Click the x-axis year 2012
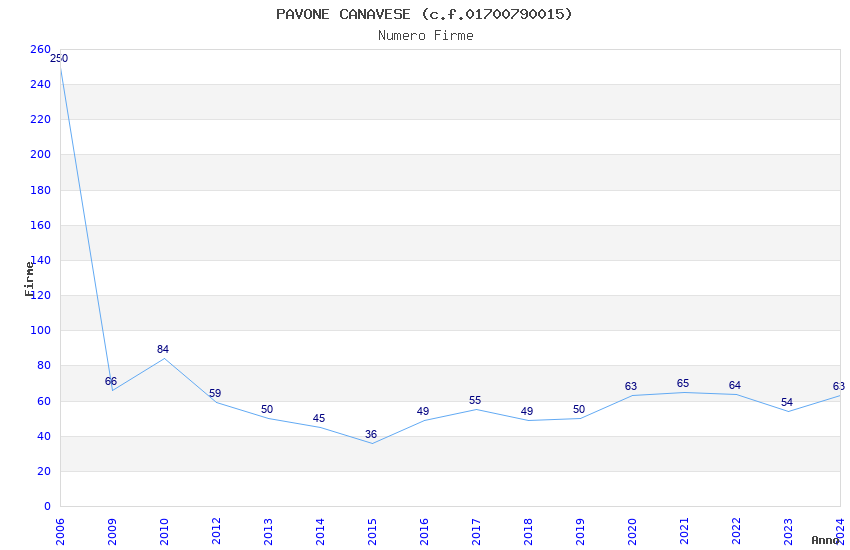Image resolution: width=850 pixels, height=550 pixels. (216, 532)
